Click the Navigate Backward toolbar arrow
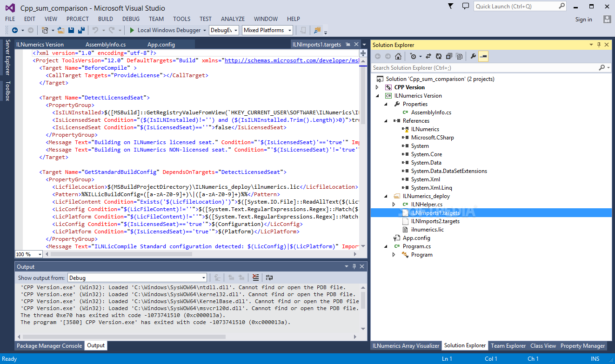This screenshot has height=364, width=615. click(15, 30)
